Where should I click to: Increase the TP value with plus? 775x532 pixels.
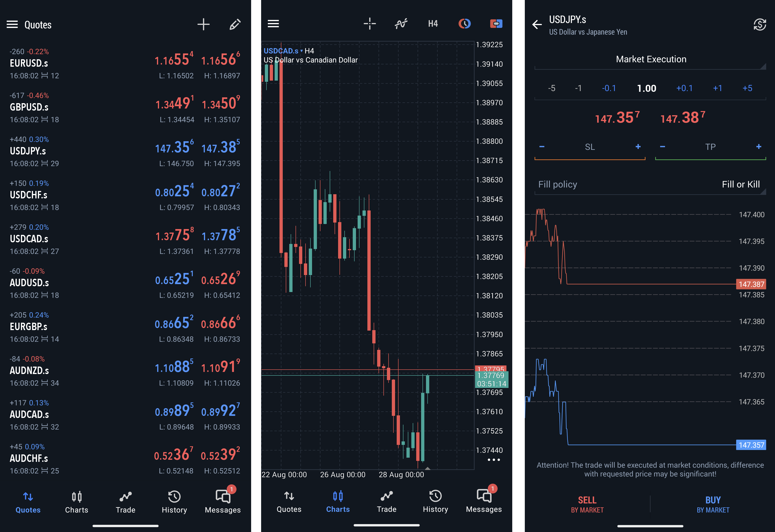click(x=759, y=147)
